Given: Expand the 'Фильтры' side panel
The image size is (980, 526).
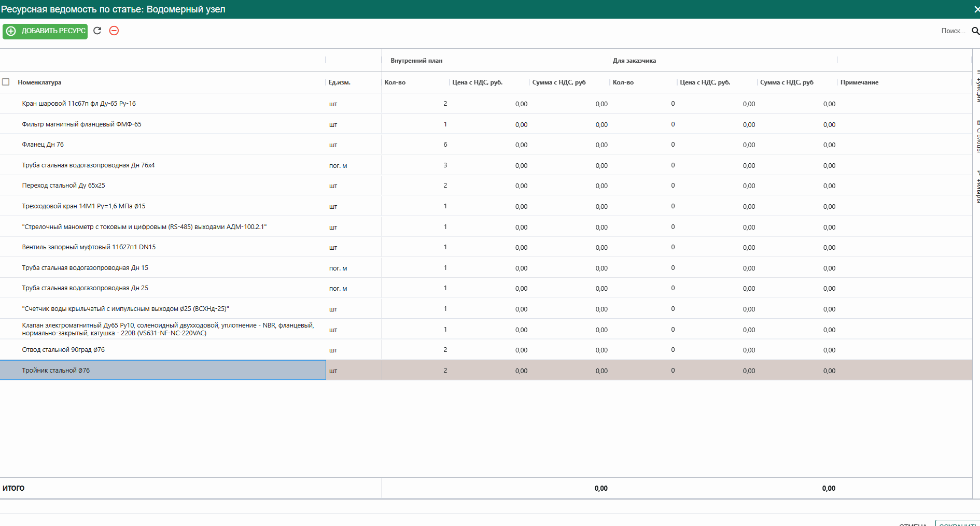Looking at the screenshot, I should [977, 187].
